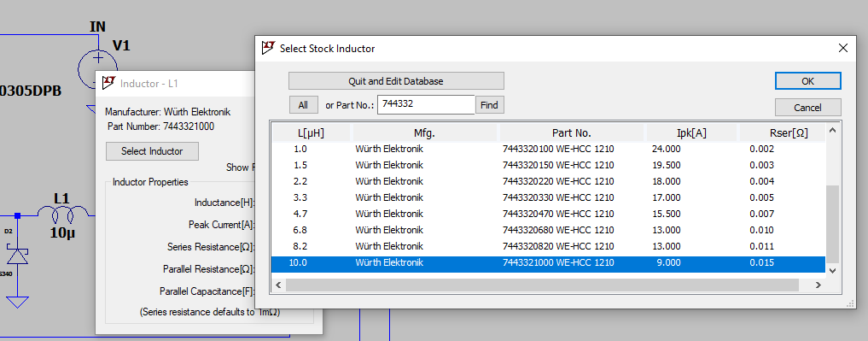Click the list's vertical scroll down arrow
The image size is (868, 341).
pyautogui.click(x=832, y=270)
